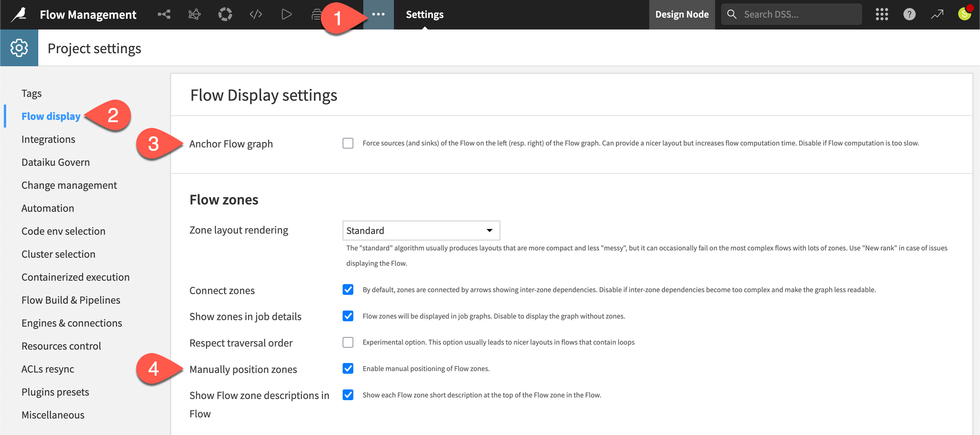Screen dimensions: 980x435
Task: Click the Design Node button
Action: click(x=682, y=15)
